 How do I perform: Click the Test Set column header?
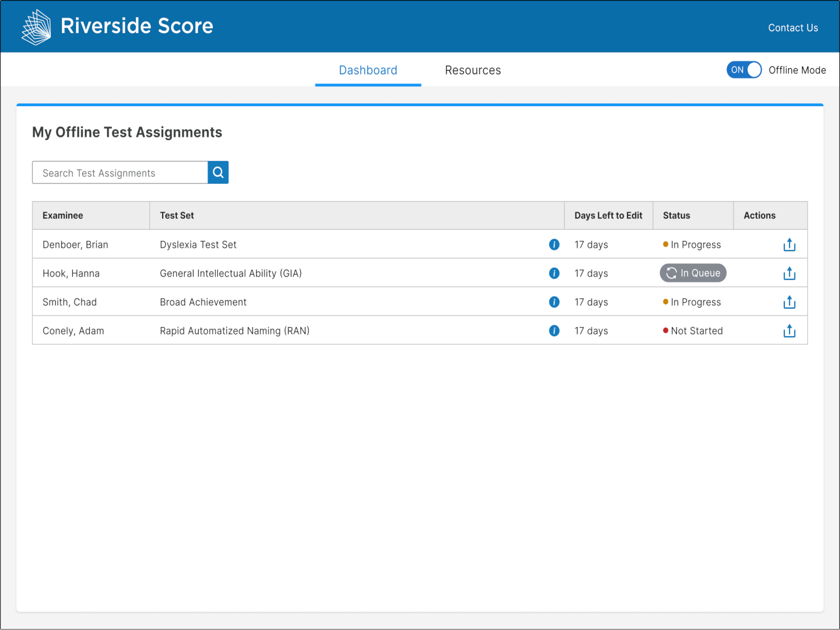pyautogui.click(x=357, y=215)
